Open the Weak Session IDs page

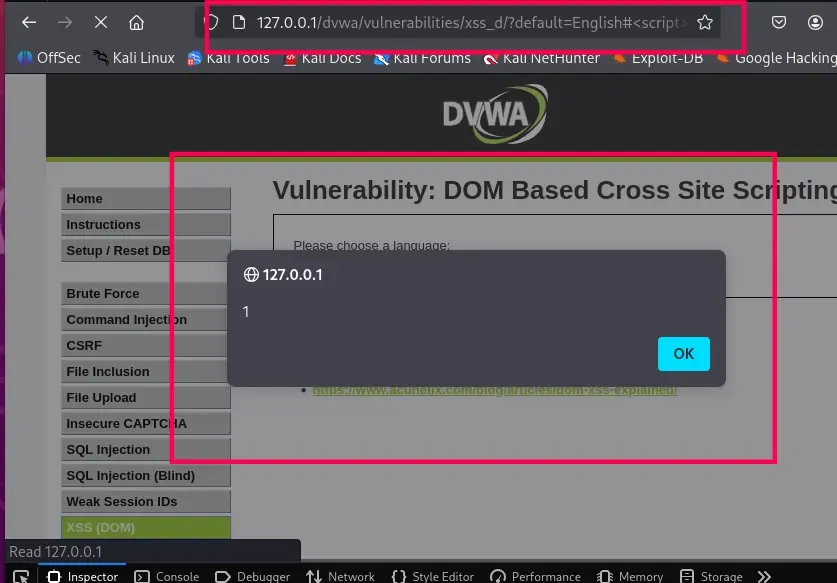[x=146, y=501]
